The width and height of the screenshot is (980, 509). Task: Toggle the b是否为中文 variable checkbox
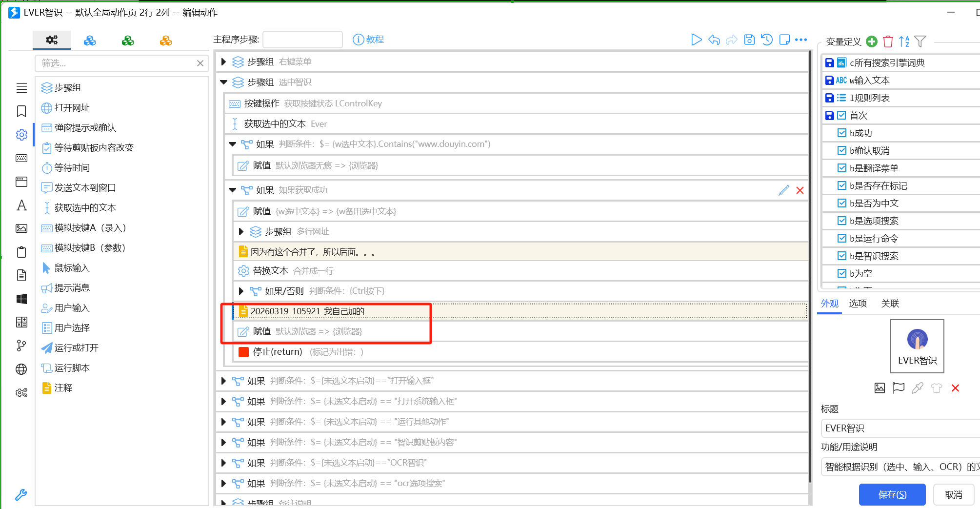tap(841, 203)
